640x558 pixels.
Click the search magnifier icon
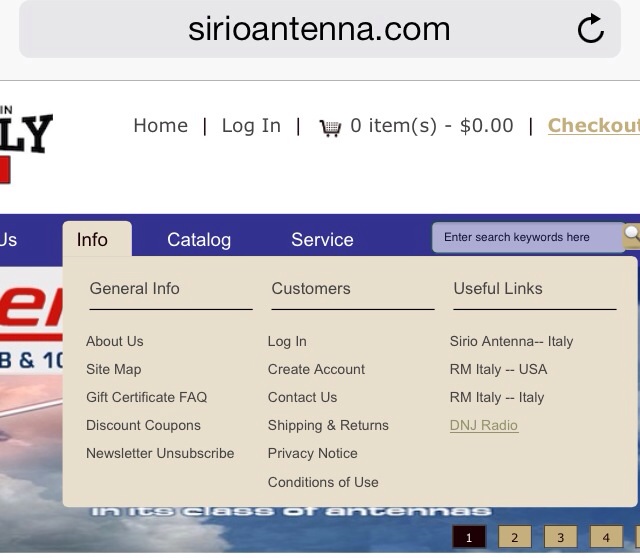[x=632, y=237]
